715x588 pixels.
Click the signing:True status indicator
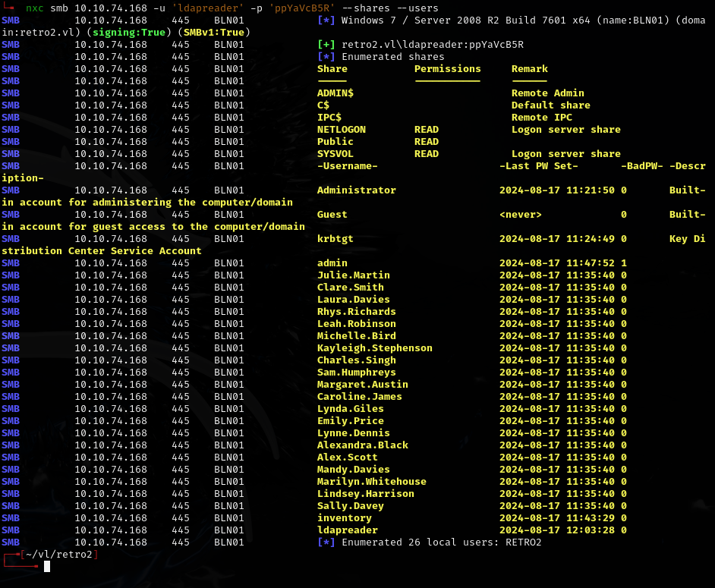(130, 33)
